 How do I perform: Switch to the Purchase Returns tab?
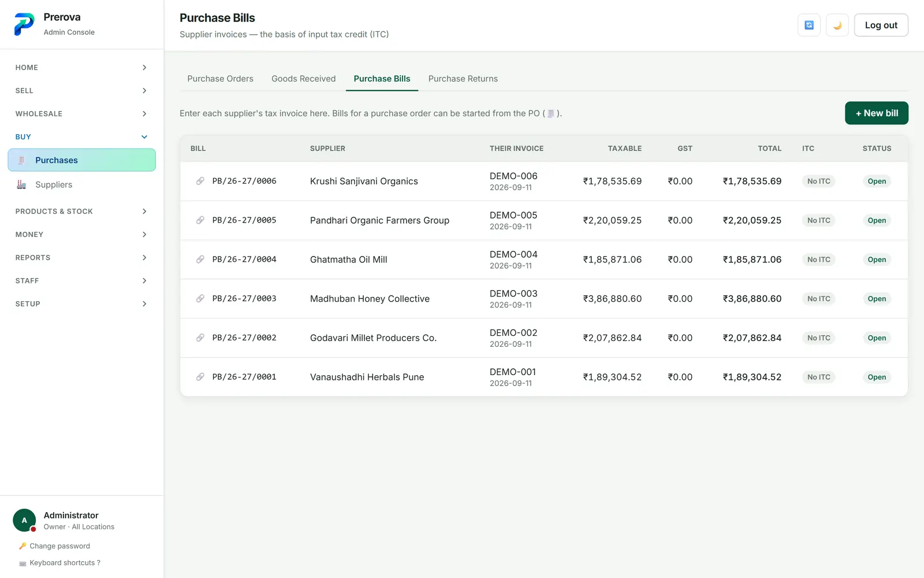coord(463,79)
